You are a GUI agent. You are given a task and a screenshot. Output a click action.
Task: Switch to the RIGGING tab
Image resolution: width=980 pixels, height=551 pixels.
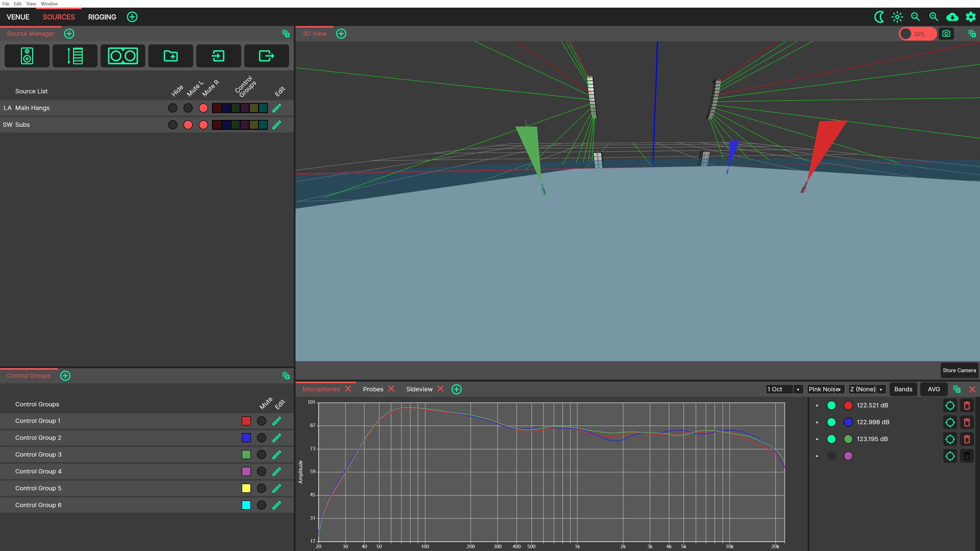click(102, 17)
